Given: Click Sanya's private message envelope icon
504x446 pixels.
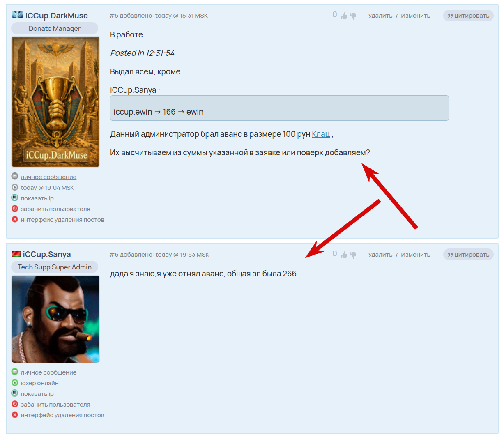Looking at the screenshot, I should 15,372.
